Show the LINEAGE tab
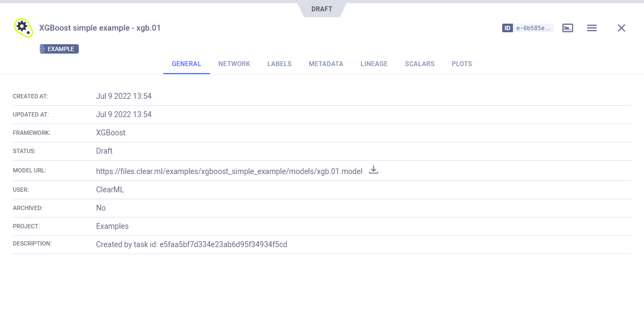This screenshot has width=644, height=325. click(x=374, y=64)
